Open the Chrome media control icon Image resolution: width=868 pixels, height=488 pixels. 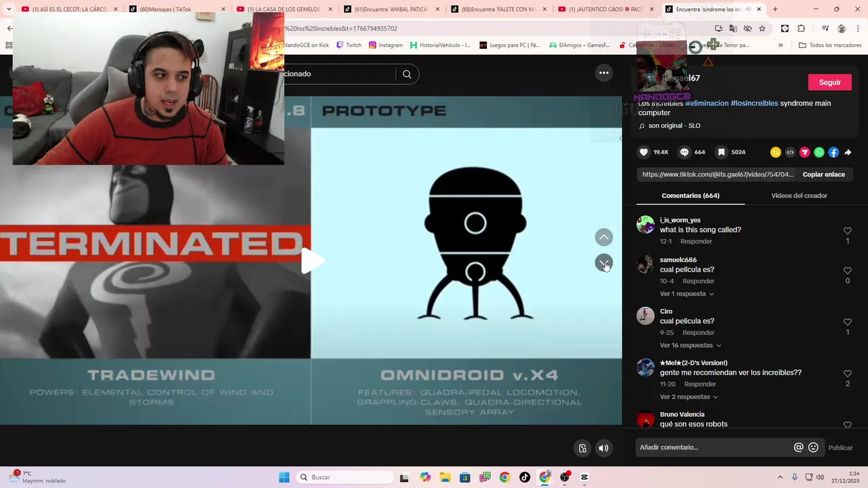point(825,28)
